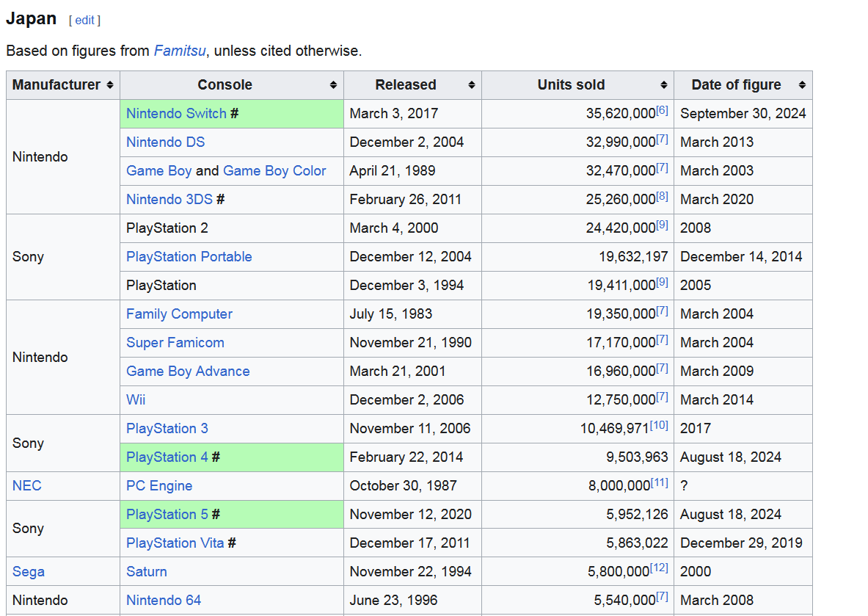Select the release date June 23, 1996
The width and height of the screenshot is (868, 616).
393,601
